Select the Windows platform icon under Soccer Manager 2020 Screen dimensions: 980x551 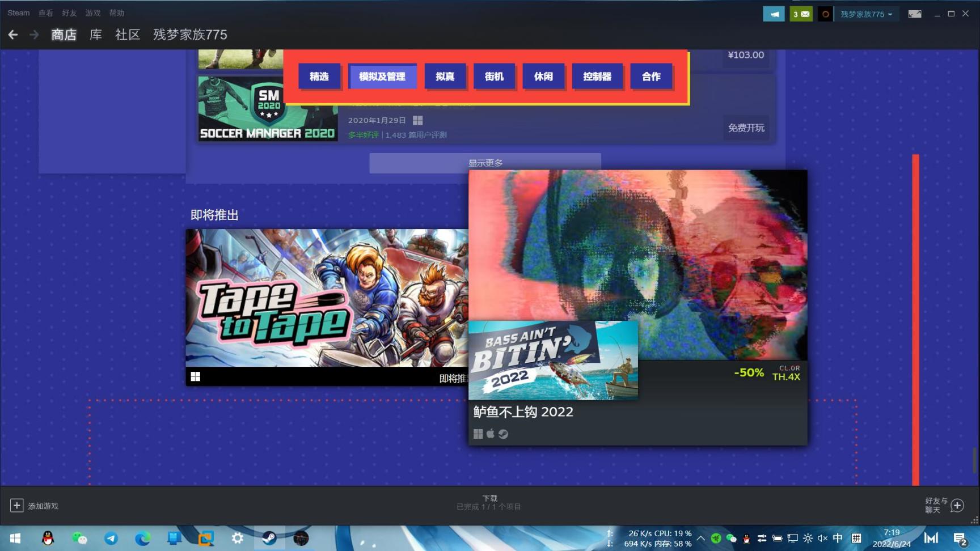point(418,120)
